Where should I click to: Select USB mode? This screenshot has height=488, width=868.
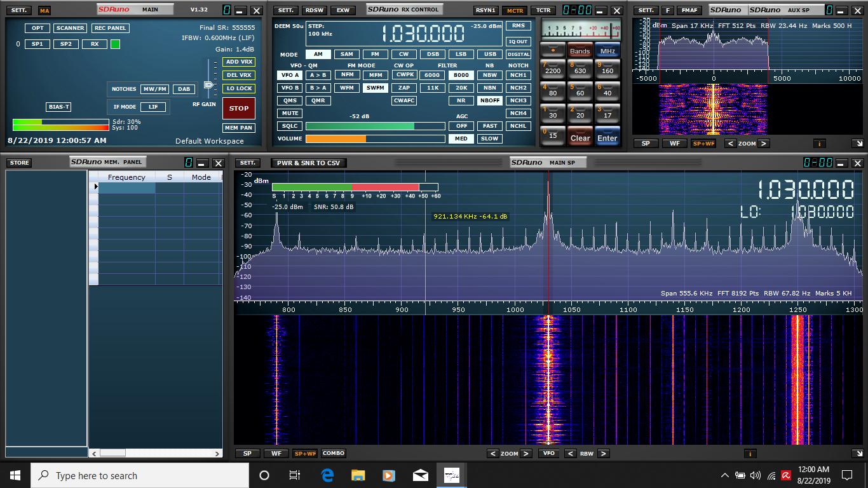pos(490,55)
